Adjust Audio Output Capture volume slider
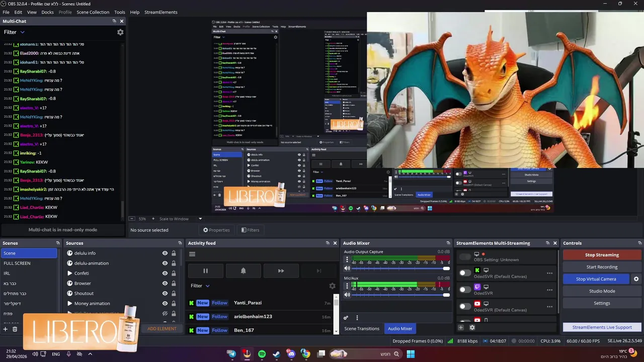Image resolution: width=644 pixels, height=362 pixels. tap(400, 268)
